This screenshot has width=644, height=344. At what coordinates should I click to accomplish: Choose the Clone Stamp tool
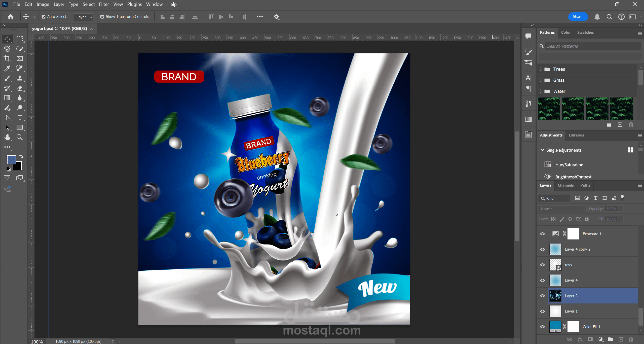pos(20,78)
